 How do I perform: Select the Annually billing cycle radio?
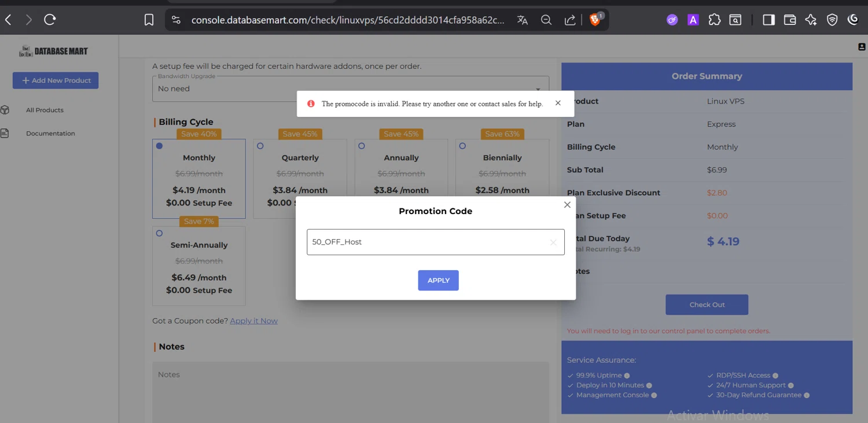click(x=362, y=146)
